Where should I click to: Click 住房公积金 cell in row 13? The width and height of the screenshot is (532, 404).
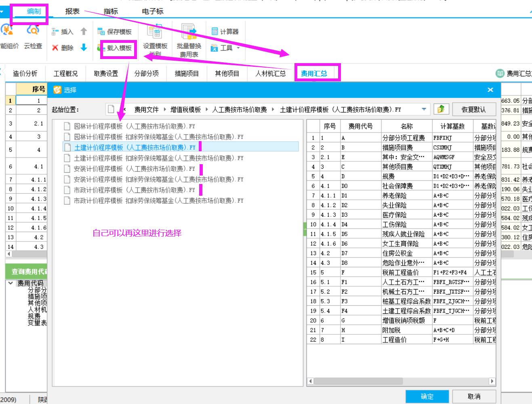click(406, 253)
